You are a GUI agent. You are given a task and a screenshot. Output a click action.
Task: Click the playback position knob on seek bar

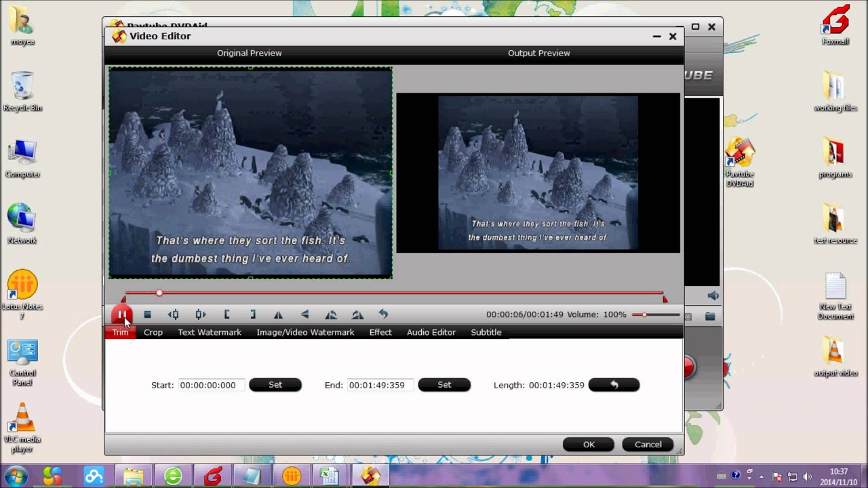(159, 293)
